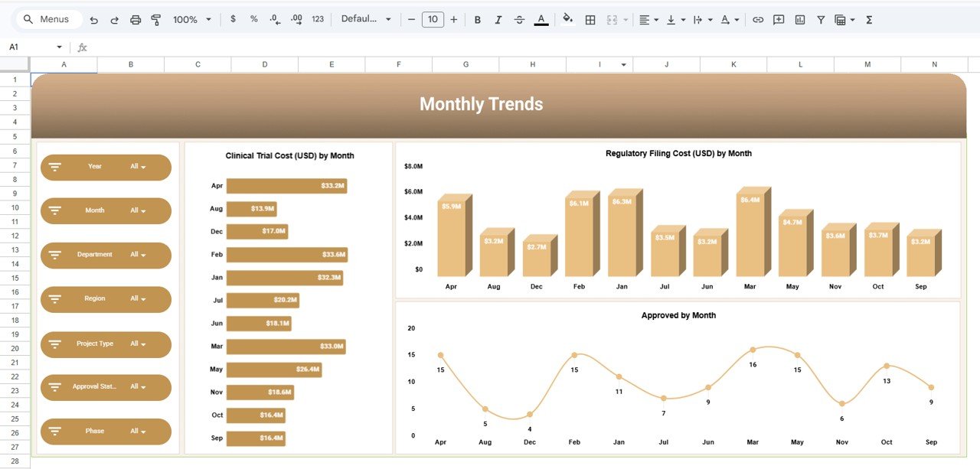Open the Fill color picker
Viewport: 980px width, 469px height.
[x=567, y=19]
